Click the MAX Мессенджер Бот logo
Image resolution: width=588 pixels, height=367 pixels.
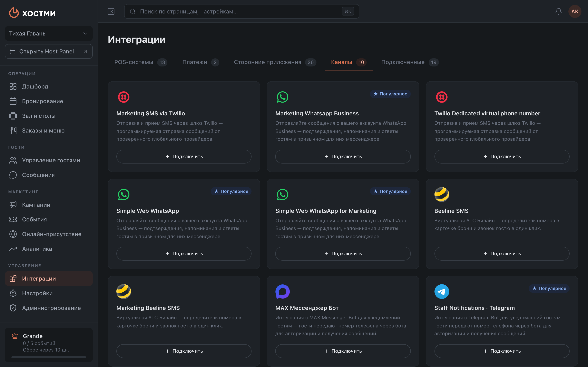[x=282, y=292]
